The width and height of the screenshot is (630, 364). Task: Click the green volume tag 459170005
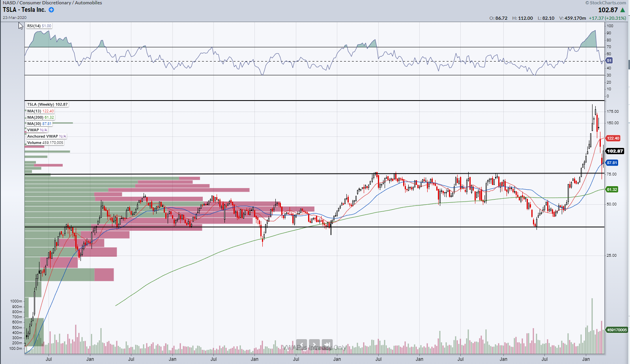click(617, 330)
